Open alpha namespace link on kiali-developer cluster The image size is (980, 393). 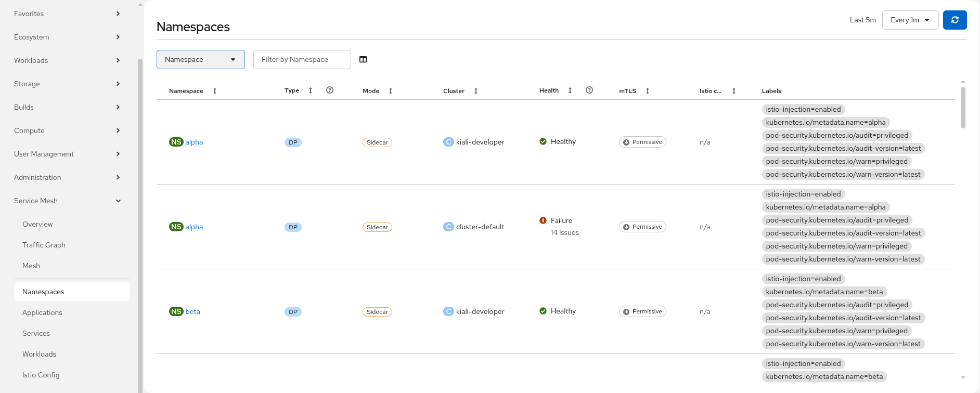click(194, 142)
